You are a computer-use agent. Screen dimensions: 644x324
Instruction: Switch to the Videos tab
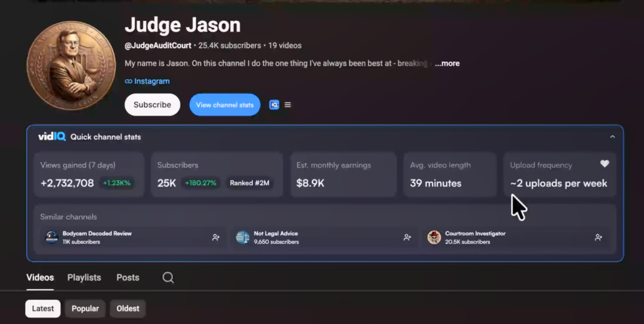point(41,278)
